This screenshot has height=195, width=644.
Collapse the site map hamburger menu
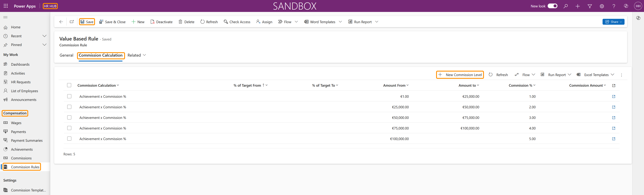pos(6,17)
